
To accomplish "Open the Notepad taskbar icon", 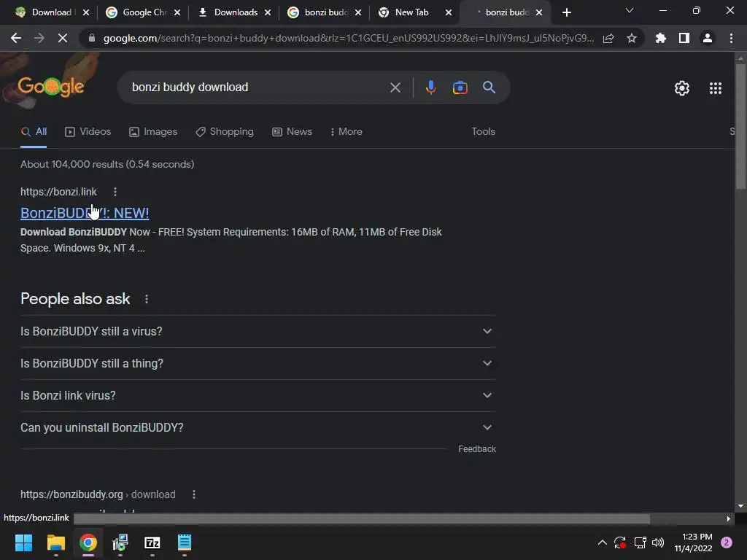I will (185, 542).
